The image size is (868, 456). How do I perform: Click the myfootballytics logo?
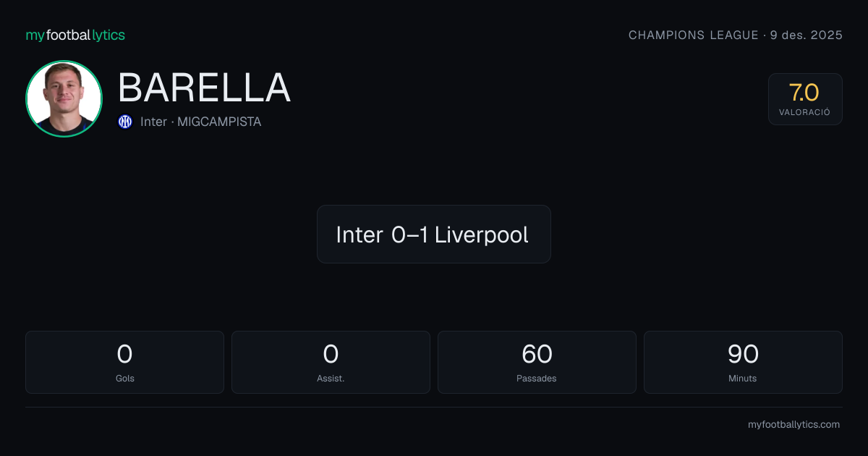pyautogui.click(x=75, y=35)
